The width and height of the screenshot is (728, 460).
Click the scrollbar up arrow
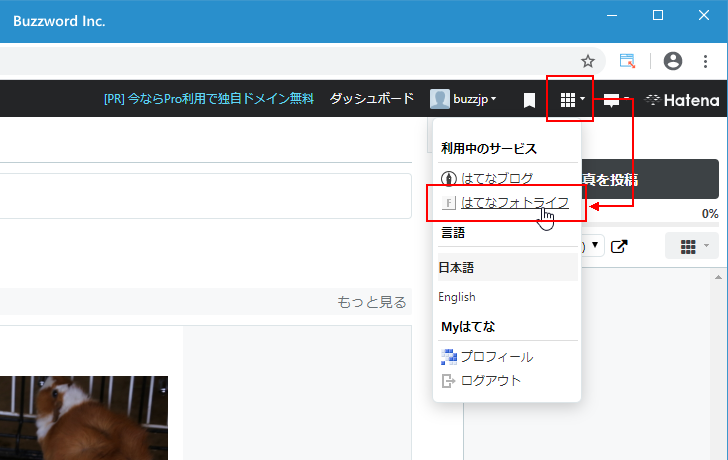(x=719, y=277)
